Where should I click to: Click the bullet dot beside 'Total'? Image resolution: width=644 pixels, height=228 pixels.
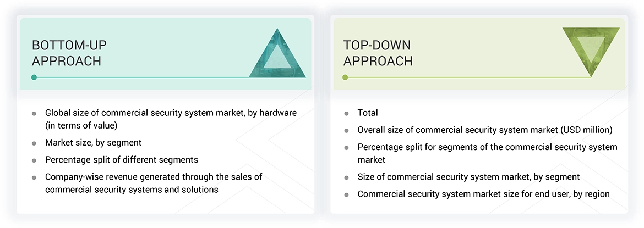pos(346,113)
